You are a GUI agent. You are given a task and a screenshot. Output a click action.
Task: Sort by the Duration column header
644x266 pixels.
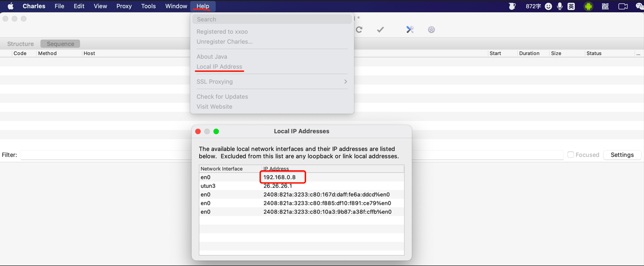point(529,53)
